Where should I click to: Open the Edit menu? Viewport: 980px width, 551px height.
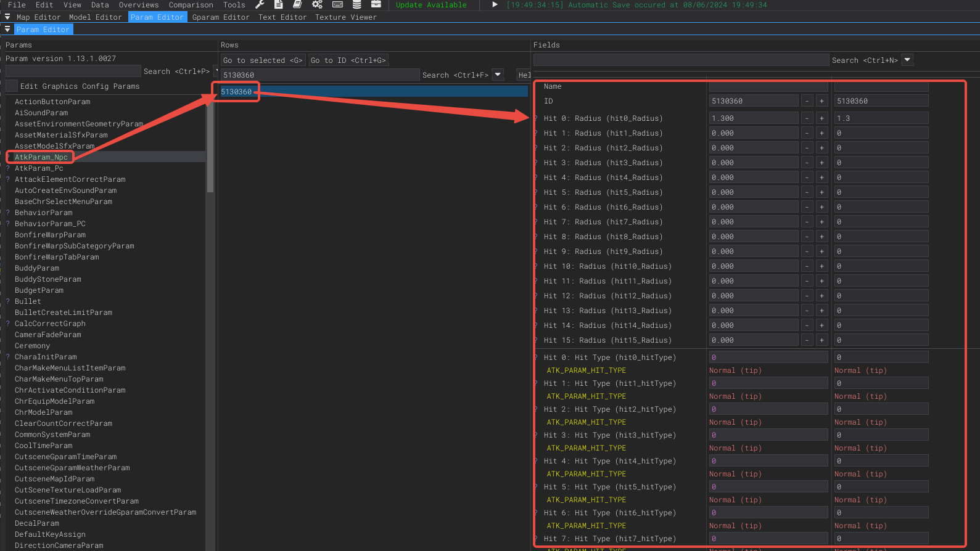(44, 5)
